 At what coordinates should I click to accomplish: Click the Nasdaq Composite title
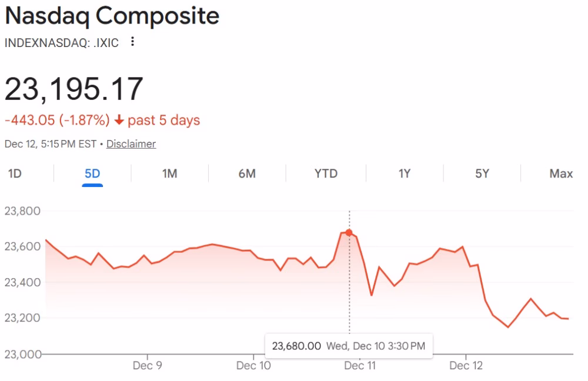[x=112, y=16]
